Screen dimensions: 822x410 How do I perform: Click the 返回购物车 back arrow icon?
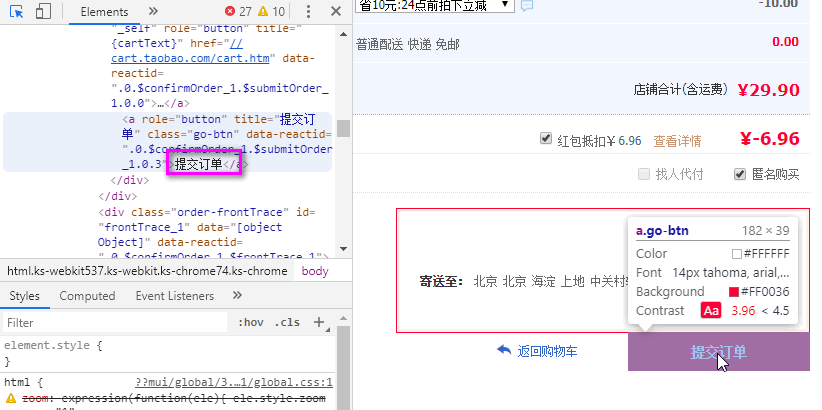pos(504,350)
